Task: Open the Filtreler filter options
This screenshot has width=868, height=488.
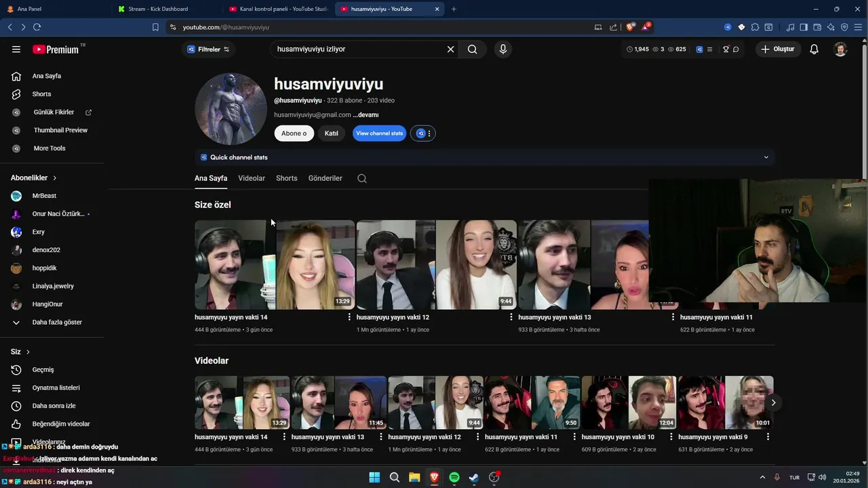Action: (x=208, y=49)
